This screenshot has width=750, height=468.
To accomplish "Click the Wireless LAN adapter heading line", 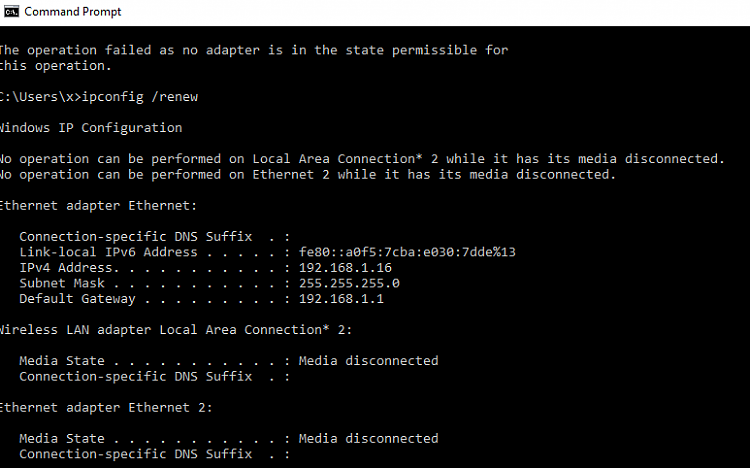I will coord(176,330).
